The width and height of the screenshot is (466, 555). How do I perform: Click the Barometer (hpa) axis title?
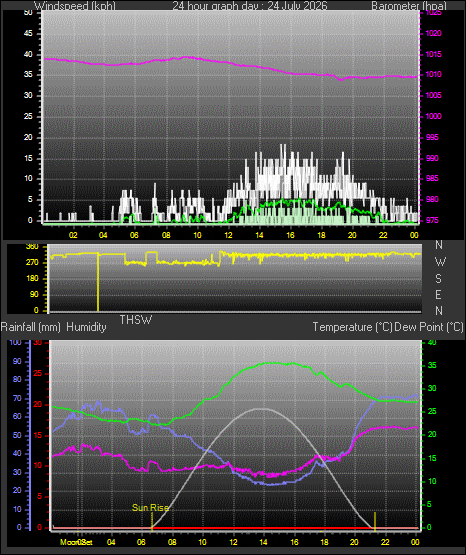[409, 6]
